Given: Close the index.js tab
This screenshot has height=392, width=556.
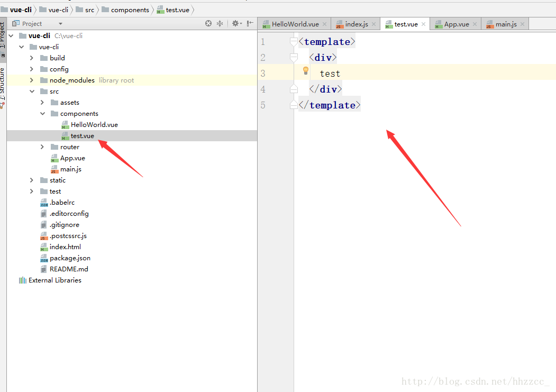Looking at the screenshot, I should click(373, 24).
